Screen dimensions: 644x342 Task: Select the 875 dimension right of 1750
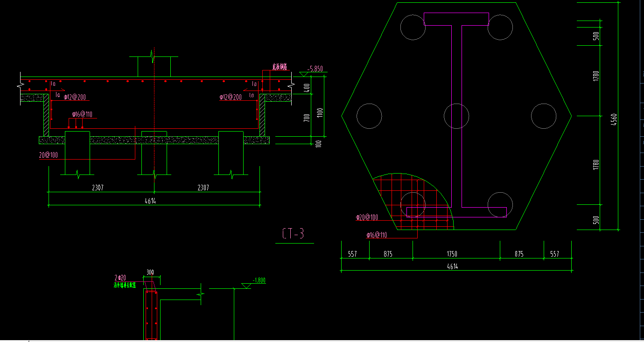coord(519,254)
